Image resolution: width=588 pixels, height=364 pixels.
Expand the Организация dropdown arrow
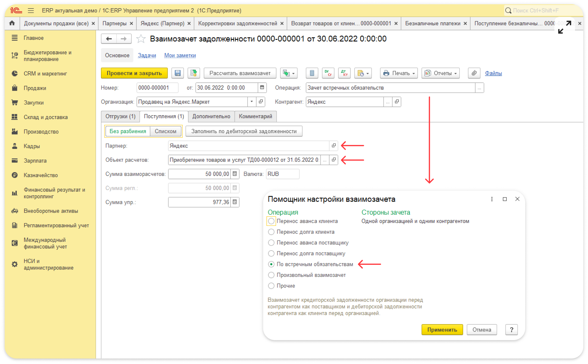pos(251,102)
